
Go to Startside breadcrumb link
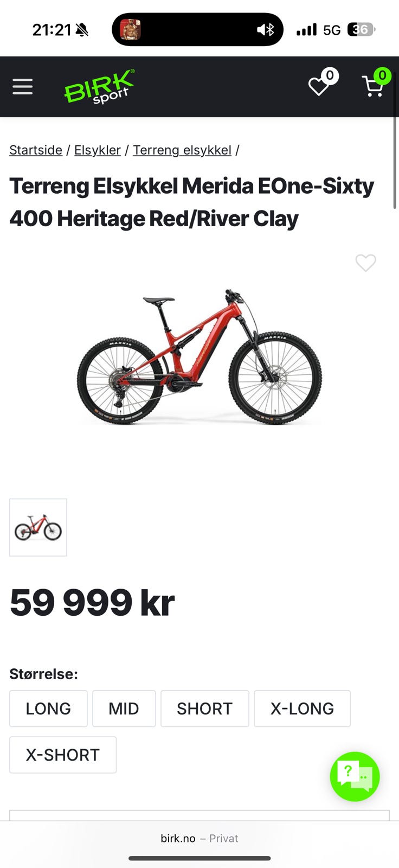click(x=36, y=150)
